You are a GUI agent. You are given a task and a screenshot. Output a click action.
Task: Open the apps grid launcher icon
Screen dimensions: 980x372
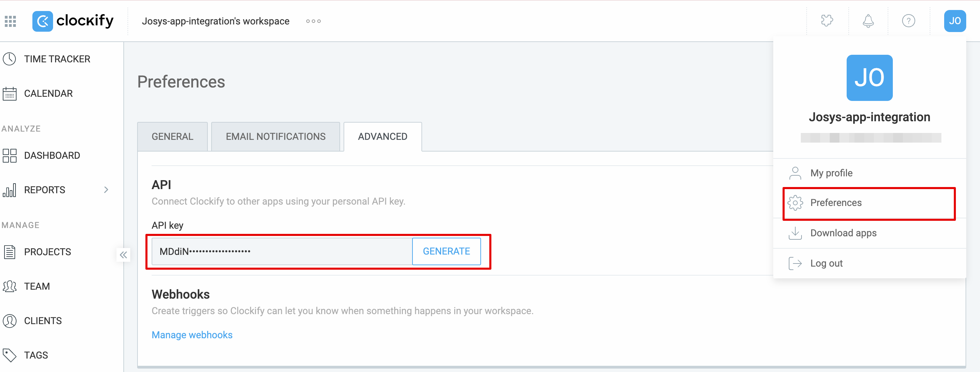(x=10, y=21)
